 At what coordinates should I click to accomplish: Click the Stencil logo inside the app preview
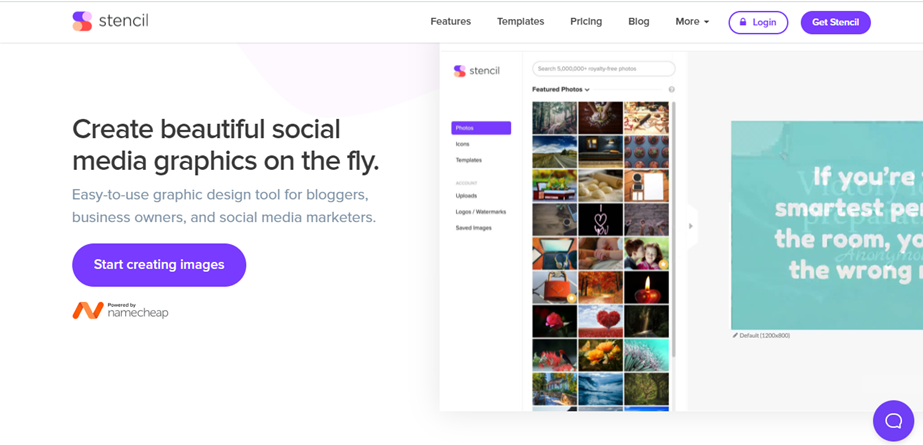pyautogui.click(x=476, y=71)
